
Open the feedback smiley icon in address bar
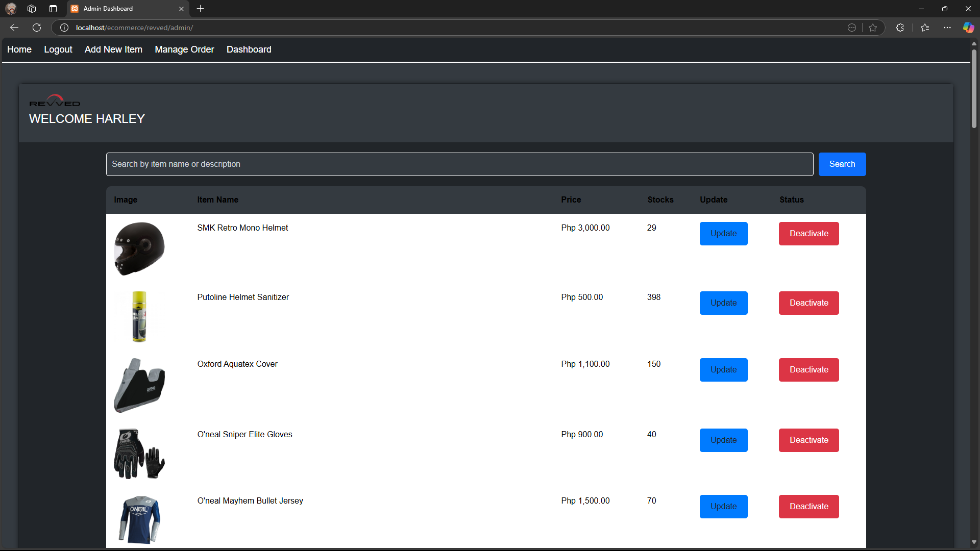(852, 28)
